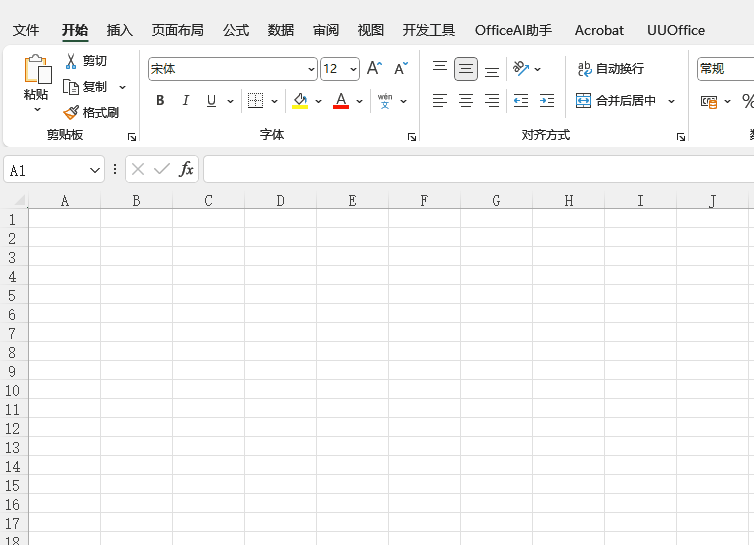
Task: Click the formula bar confirm checkmark
Action: (162, 169)
